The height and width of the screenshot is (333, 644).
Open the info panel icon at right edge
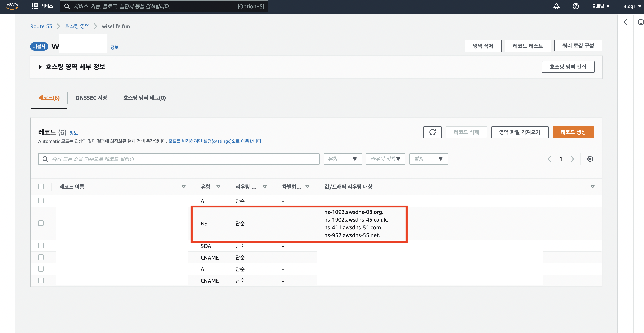pos(640,22)
